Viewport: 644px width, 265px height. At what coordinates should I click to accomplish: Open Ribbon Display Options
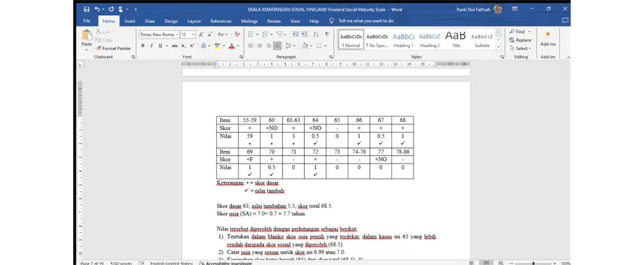[514, 9]
